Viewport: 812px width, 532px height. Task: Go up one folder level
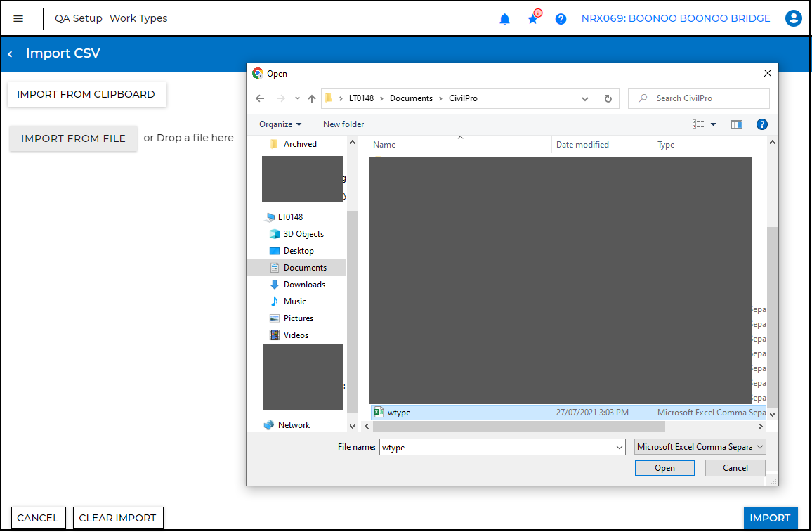coord(312,98)
